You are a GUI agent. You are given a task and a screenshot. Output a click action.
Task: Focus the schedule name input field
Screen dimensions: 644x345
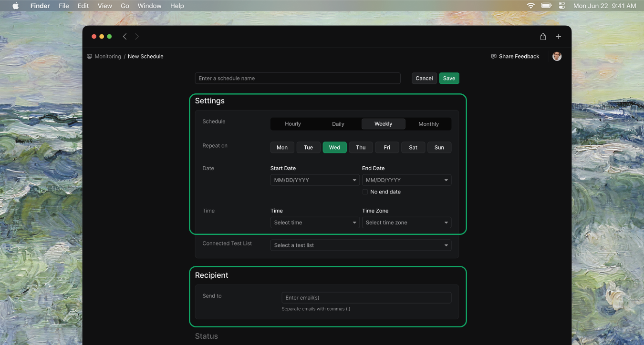tap(298, 78)
